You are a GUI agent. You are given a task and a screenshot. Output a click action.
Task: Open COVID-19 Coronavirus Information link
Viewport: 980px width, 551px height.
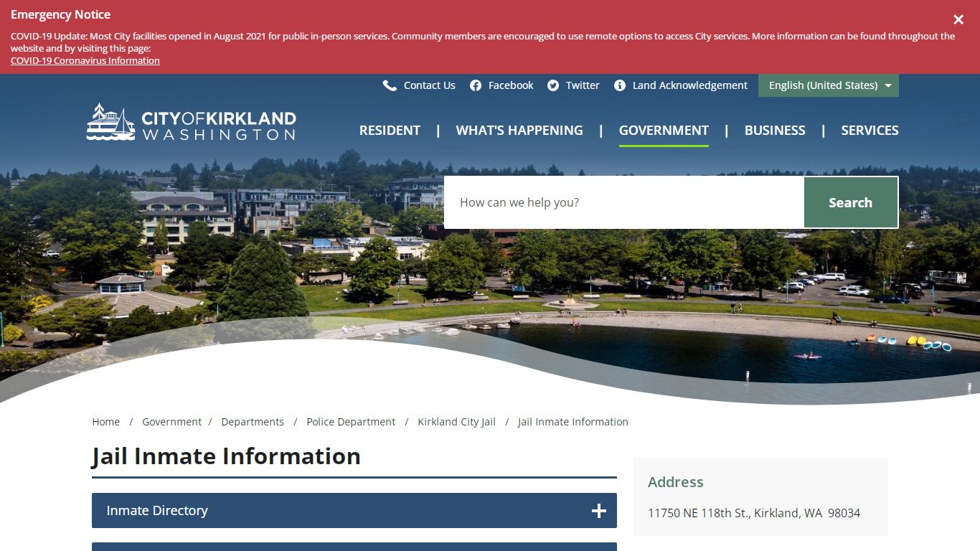[x=85, y=61]
